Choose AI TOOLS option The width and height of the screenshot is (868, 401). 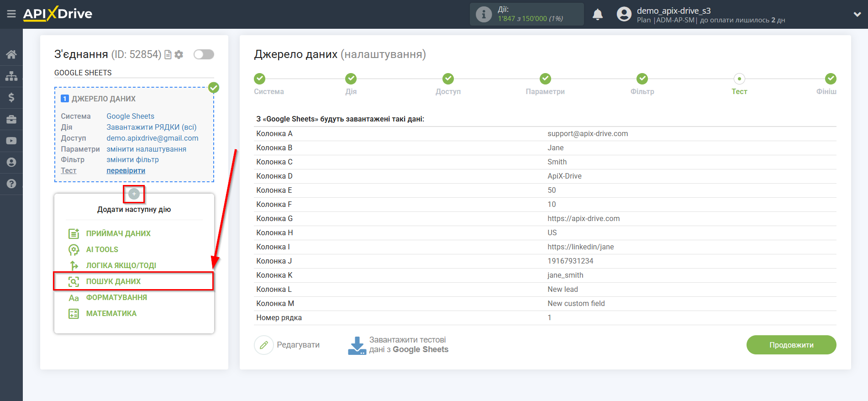[102, 249]
